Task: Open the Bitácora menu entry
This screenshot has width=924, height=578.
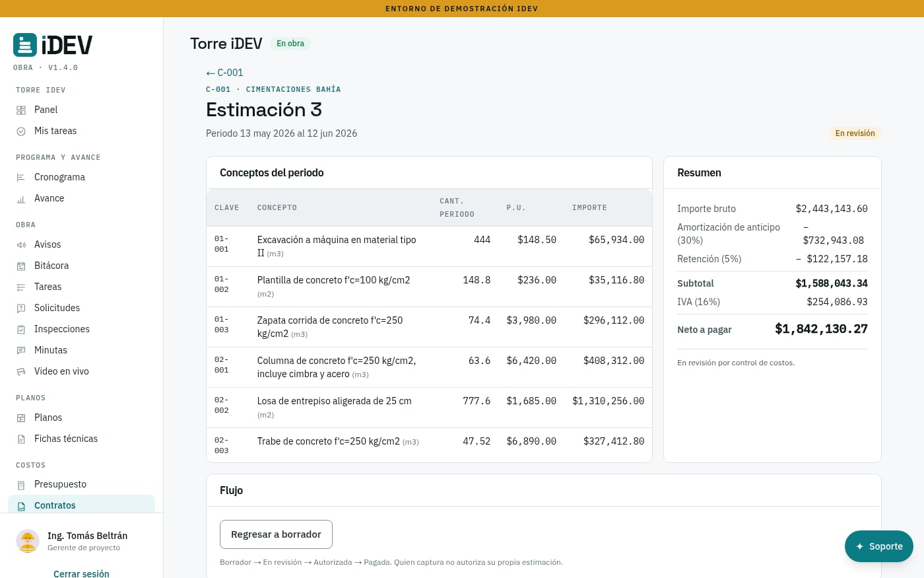Action: point(81,266)
